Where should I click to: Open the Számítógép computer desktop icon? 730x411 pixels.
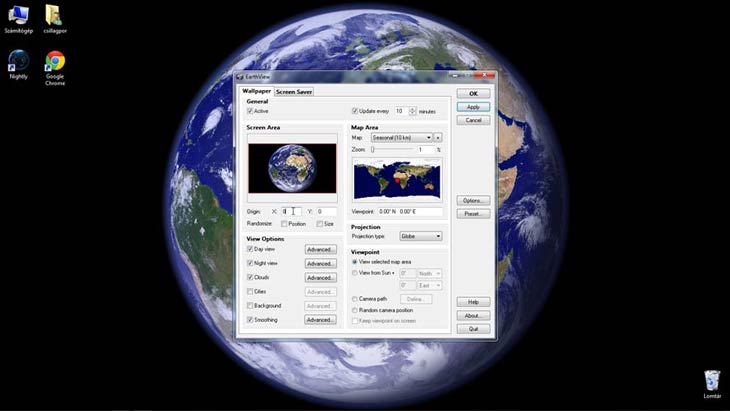click(18, 14)
